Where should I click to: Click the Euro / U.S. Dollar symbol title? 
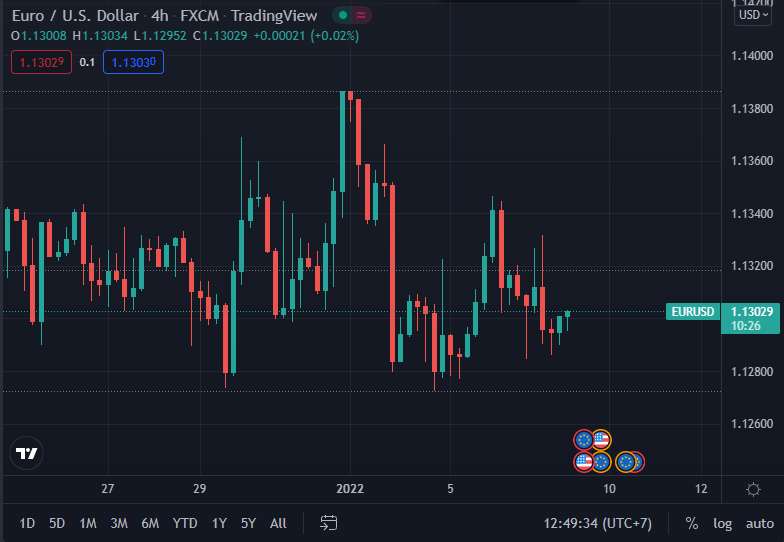click(75, 16)
